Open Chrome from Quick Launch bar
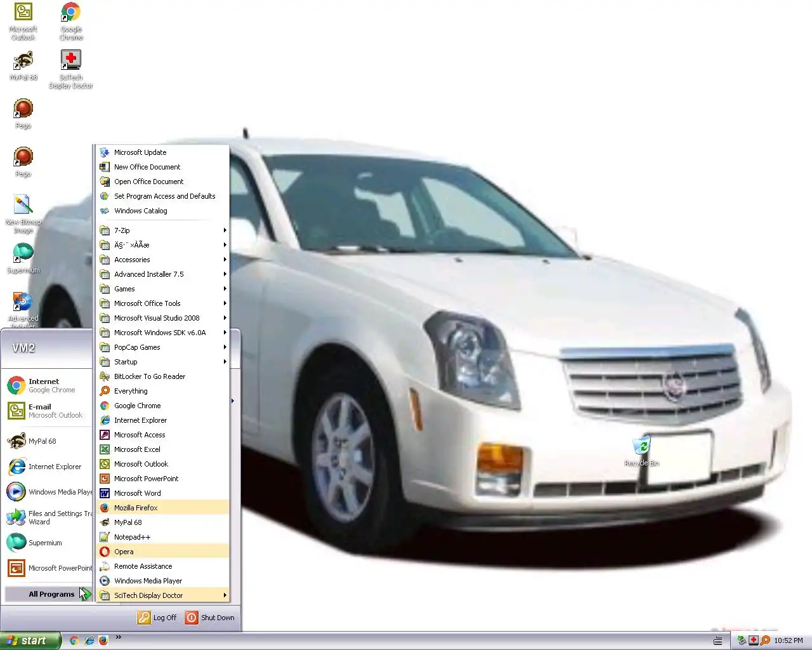This screenshot has width=812, height=650. click(74, 640)
